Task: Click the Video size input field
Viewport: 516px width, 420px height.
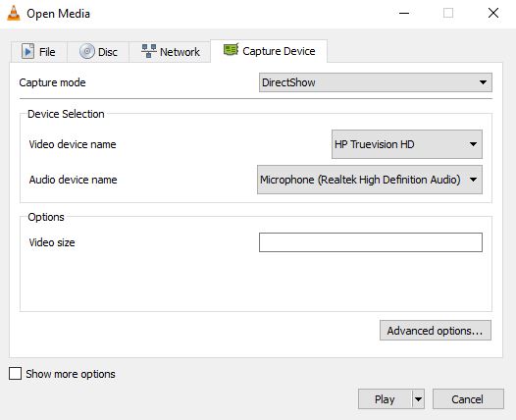Action: coord(371,242)
